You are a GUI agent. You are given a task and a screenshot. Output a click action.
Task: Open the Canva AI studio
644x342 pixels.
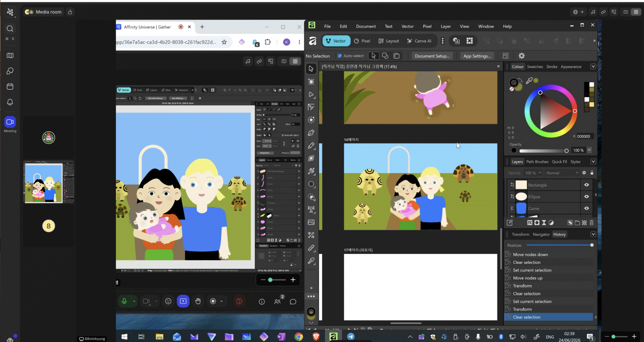[419, 41]
